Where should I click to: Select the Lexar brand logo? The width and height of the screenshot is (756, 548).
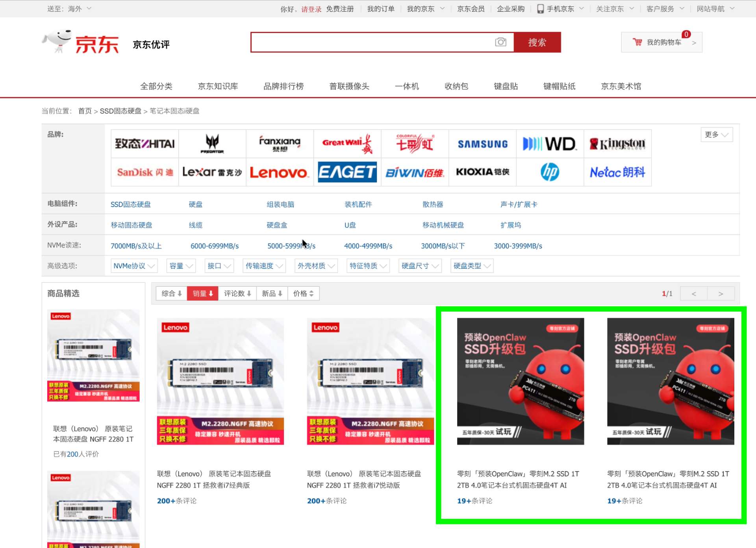pyautogui.click(x=212, y=172)
